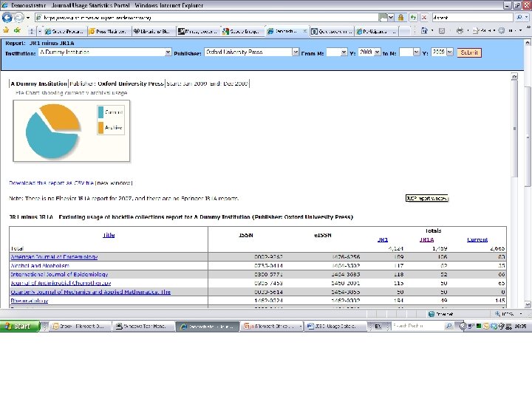Stop loading with the red X icon
532x399 pixels.
click(424, 17)
